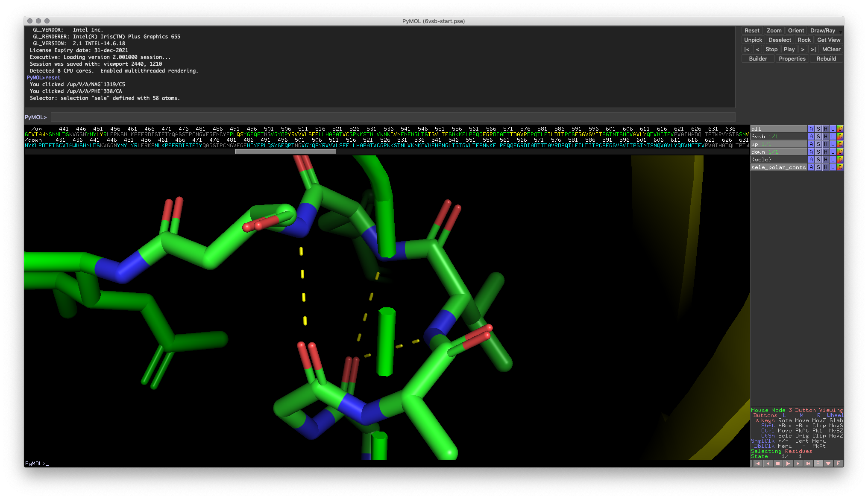The width and height of the screenshot is (868, 499).
Task: Open color menu for 'all' row
Action: (840, 129)
